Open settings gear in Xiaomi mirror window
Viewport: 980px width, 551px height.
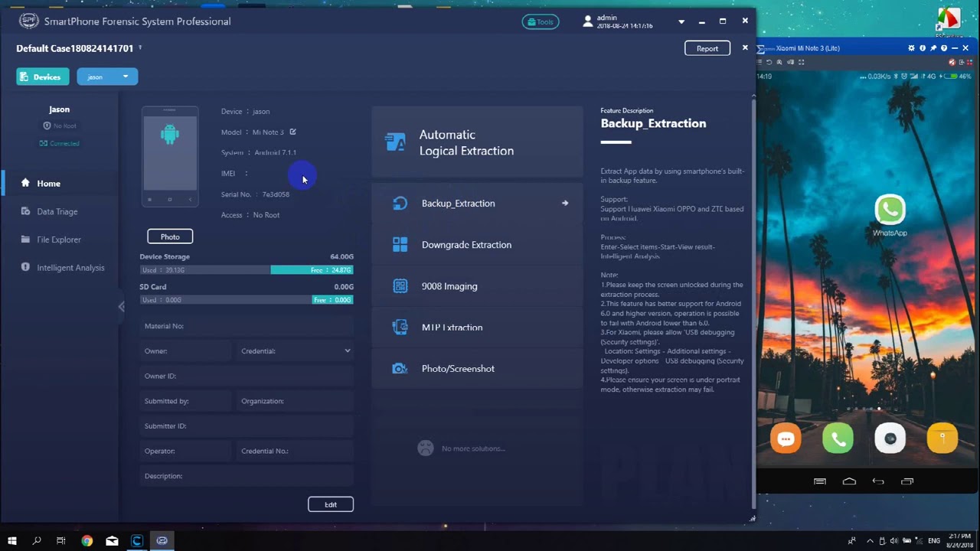pos(912,48)
